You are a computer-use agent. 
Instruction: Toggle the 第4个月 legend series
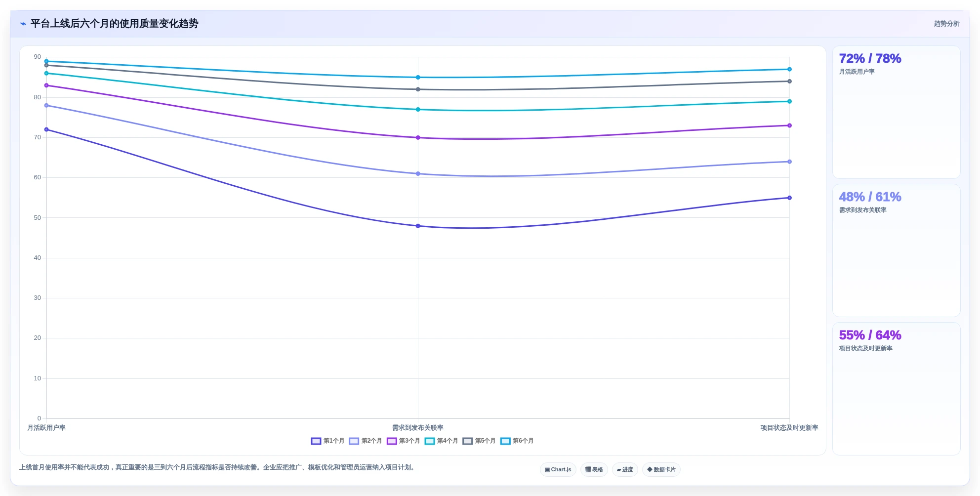441,441
